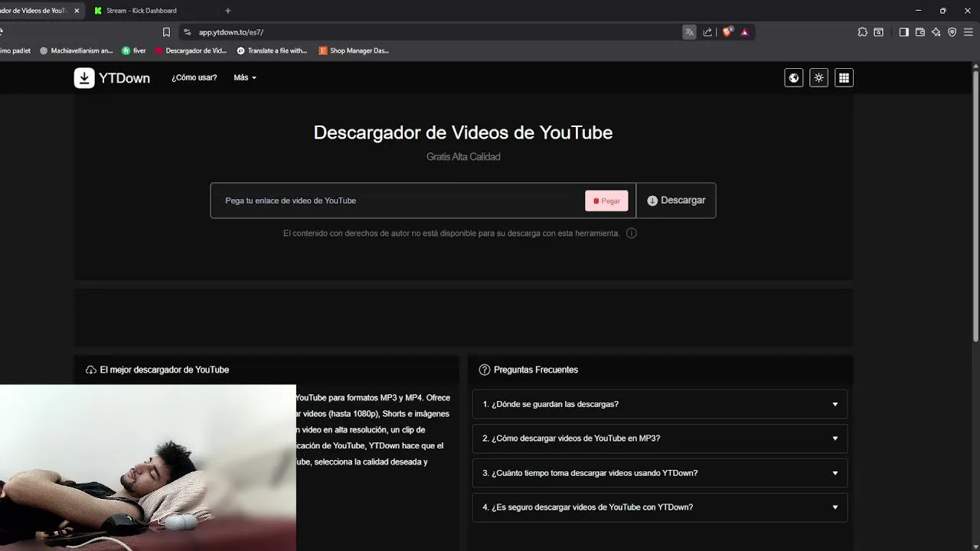The width and height of the screenshot is (980, 551).
Task: Click the tab search icon in the toolbar
Action: (879, 32)
